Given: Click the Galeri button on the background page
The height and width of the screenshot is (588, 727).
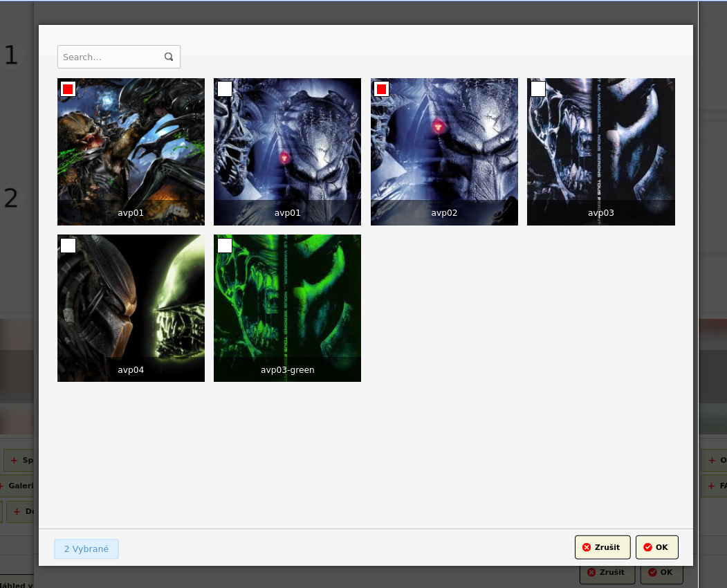Looking at the screenshot, I should (17, 486).
